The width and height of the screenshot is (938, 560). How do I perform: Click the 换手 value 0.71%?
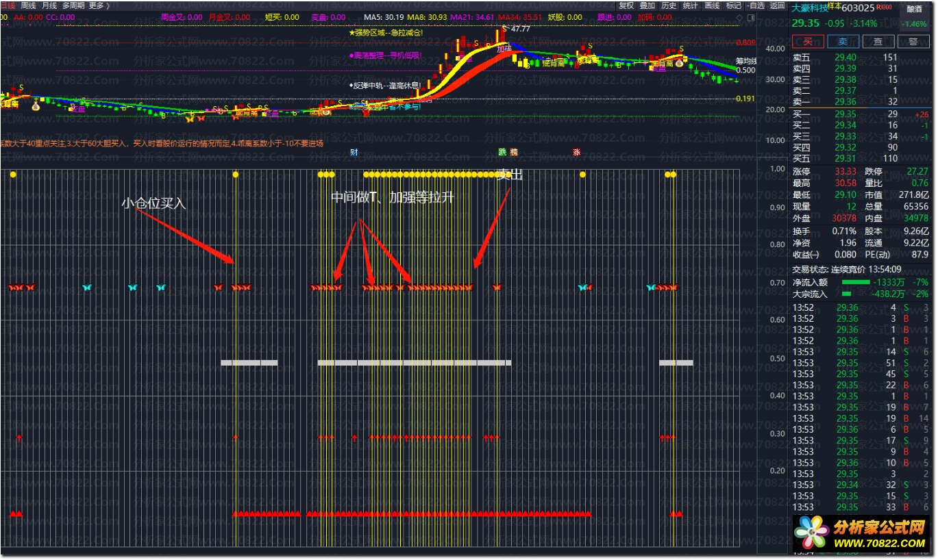(x=845, y=231)
